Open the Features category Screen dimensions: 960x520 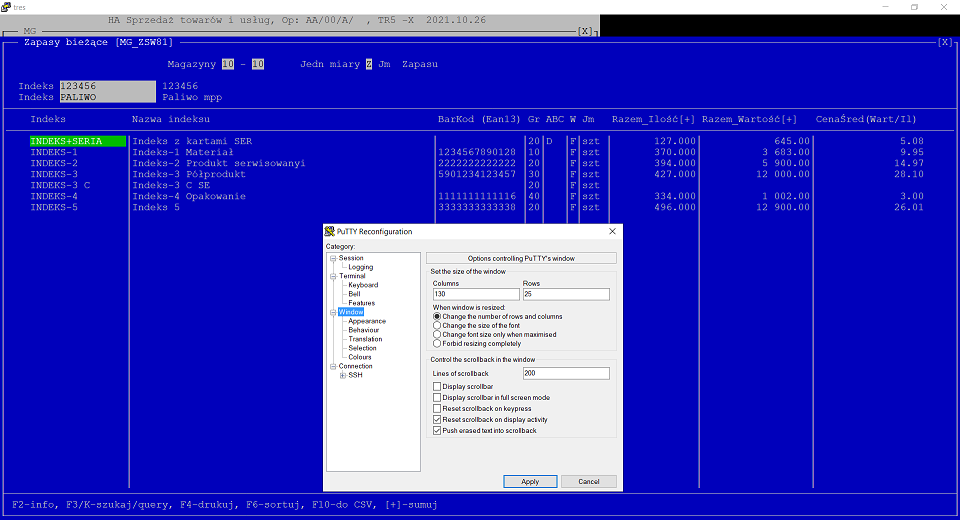coord(361,303)
